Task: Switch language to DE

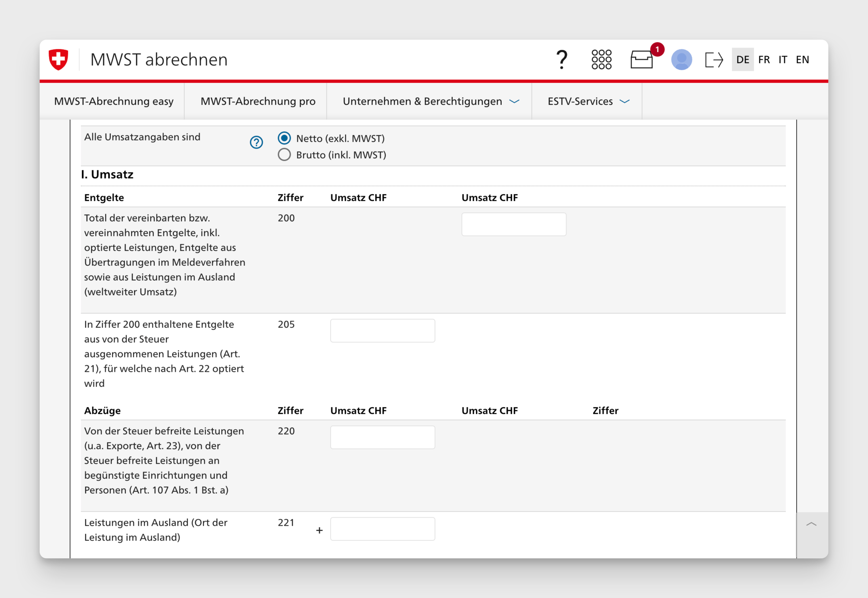Action: coord(743,60)
